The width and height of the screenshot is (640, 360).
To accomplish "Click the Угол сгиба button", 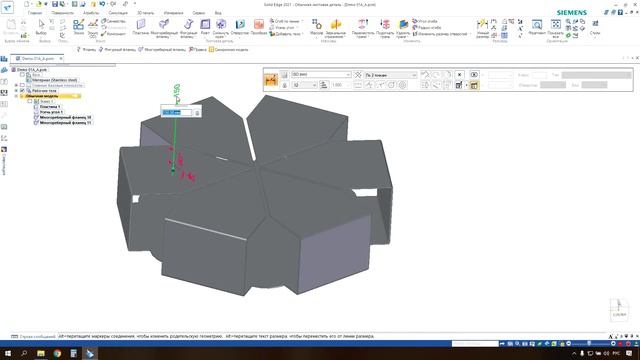I will (x=425, y=21).
